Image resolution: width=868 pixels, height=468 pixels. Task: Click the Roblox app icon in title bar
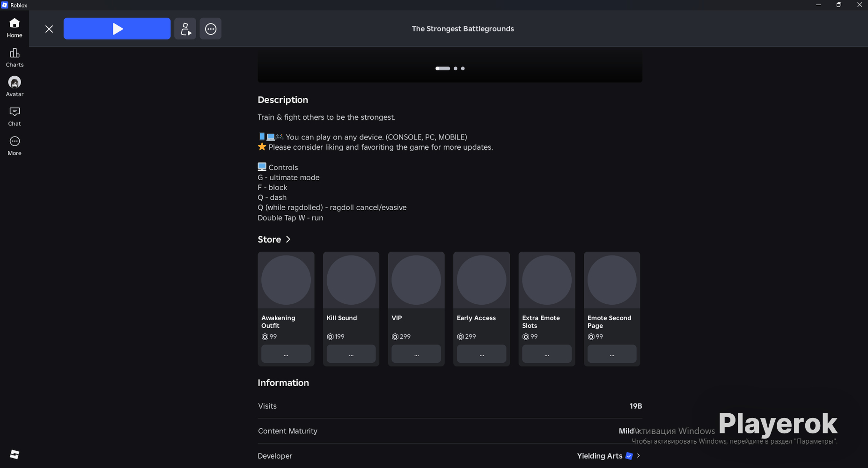pos(5,5)
